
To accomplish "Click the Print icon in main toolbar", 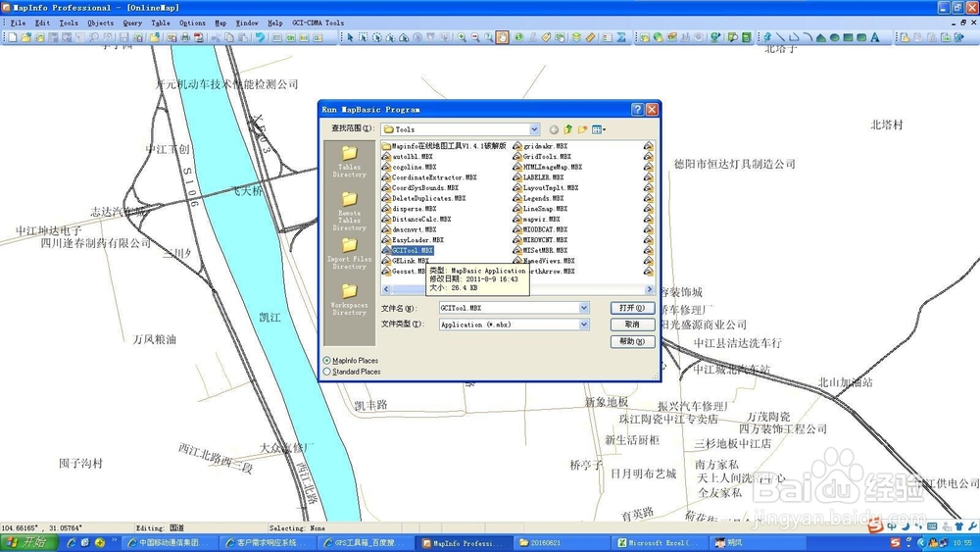I will 185,37.
